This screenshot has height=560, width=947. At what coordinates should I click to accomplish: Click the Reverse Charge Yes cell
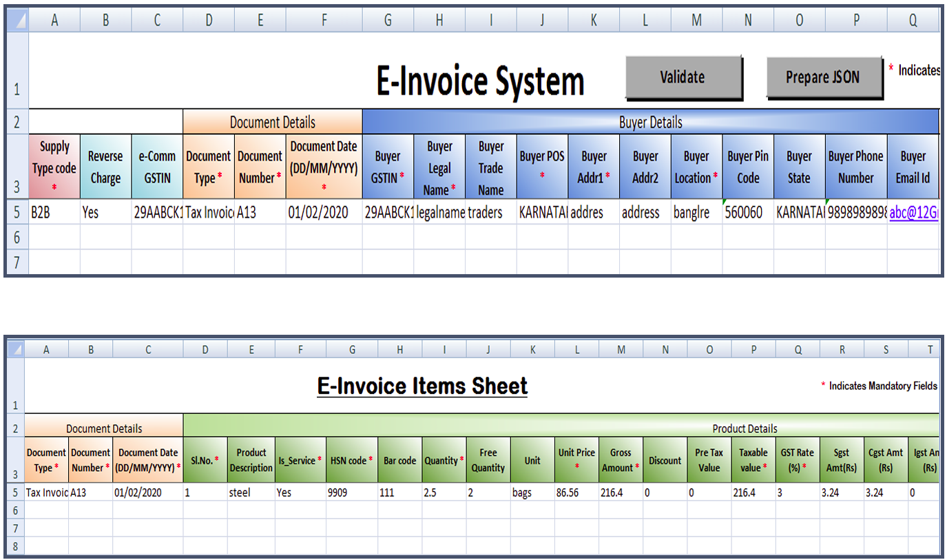point(105,212)
